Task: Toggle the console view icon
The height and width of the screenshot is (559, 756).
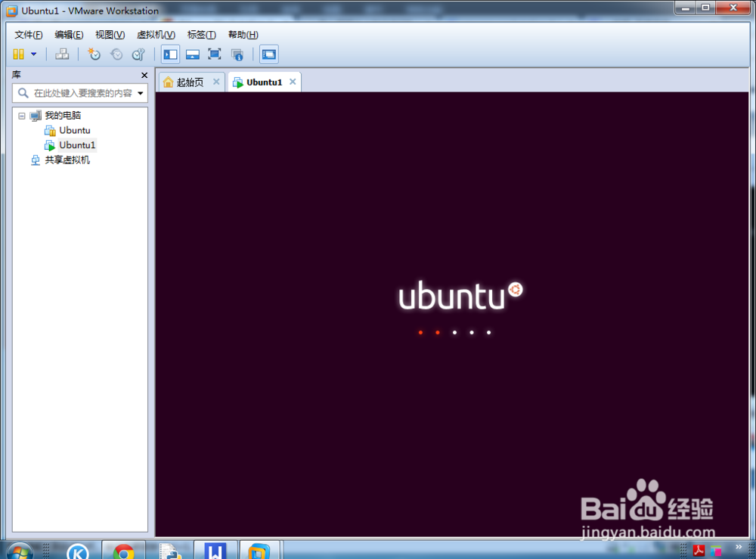Action: point(269,54)
